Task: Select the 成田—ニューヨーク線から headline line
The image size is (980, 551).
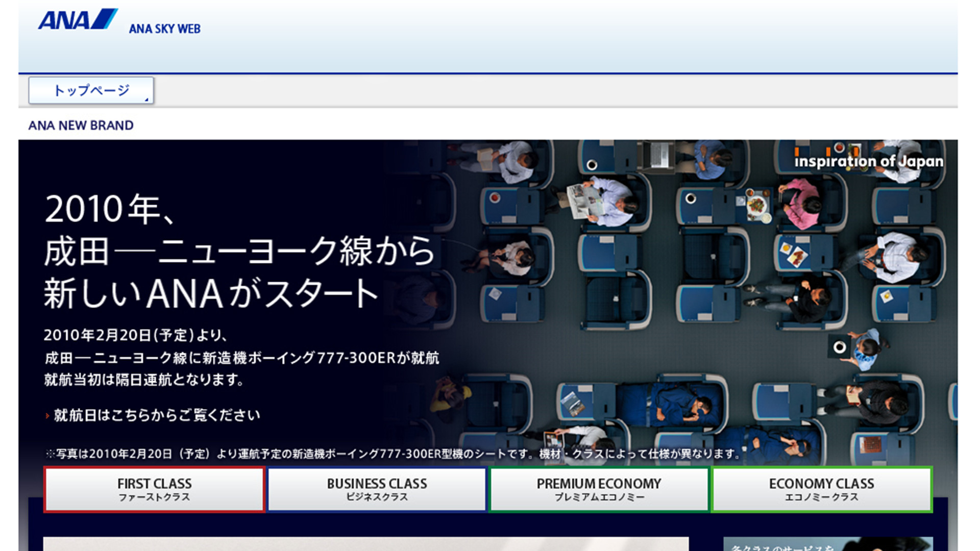Action: point(239,251)
